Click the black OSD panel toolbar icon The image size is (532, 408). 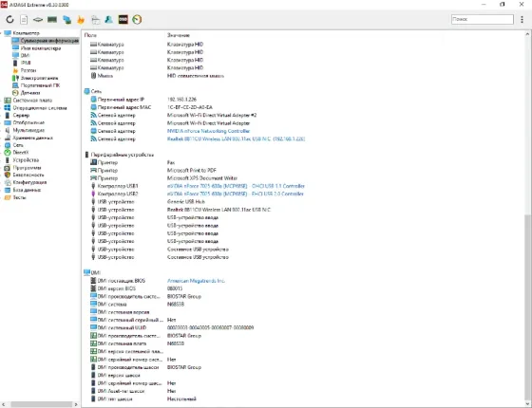(123, 20)
